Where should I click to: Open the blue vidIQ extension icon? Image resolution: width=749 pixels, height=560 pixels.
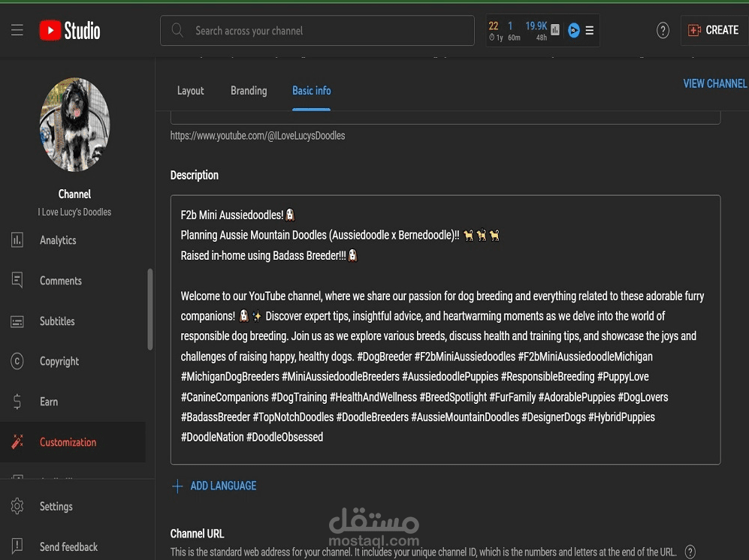point(574,31)
